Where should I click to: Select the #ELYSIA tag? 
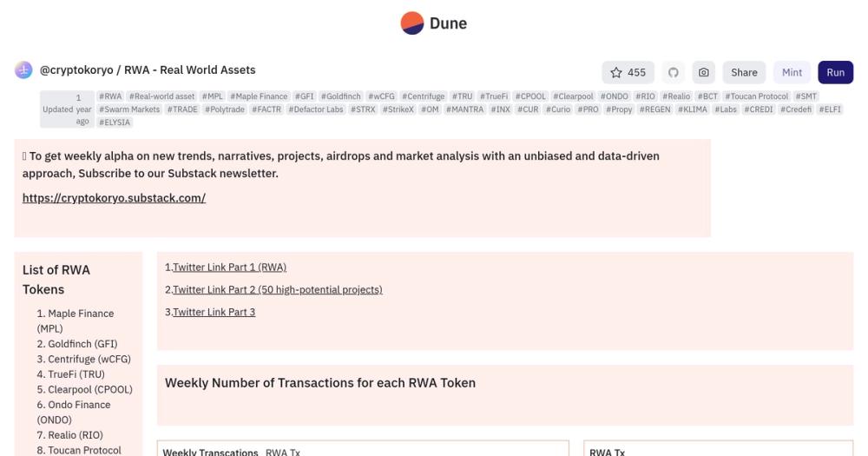click(115, 122)
